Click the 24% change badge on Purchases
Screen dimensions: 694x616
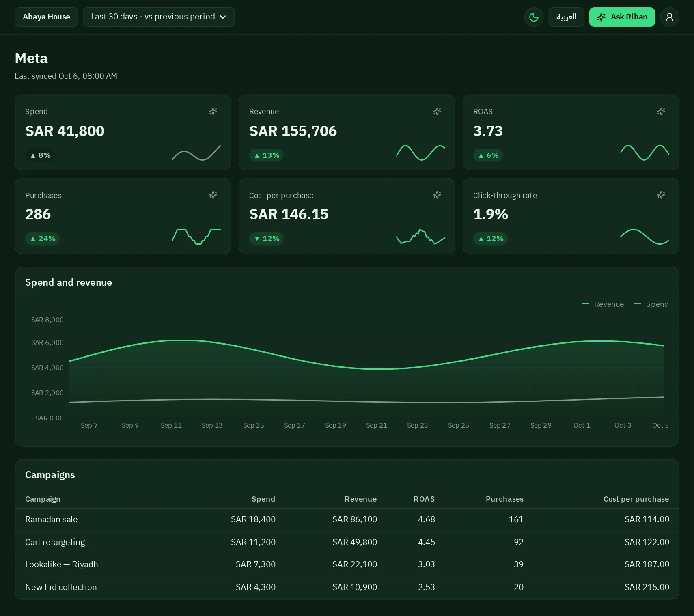pos(43,239)
